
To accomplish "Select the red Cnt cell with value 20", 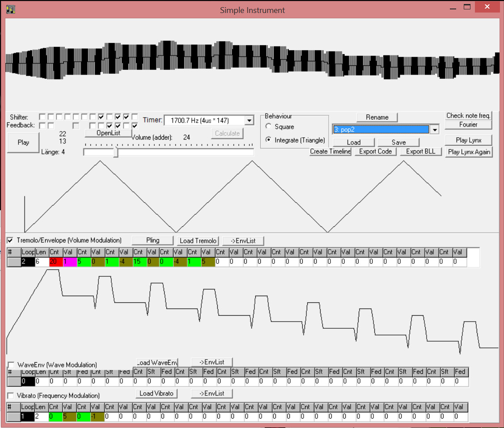I will pos(55,262).
